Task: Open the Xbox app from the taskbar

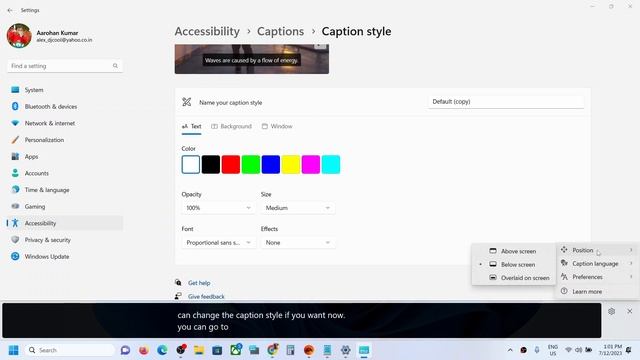Action: pyautogui.click(x=236, y=350)
